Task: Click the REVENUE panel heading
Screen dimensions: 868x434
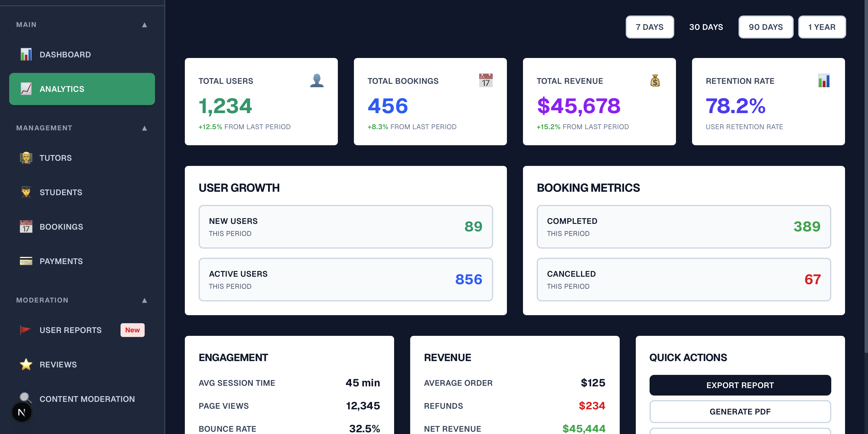Action: tap(447, 358)
